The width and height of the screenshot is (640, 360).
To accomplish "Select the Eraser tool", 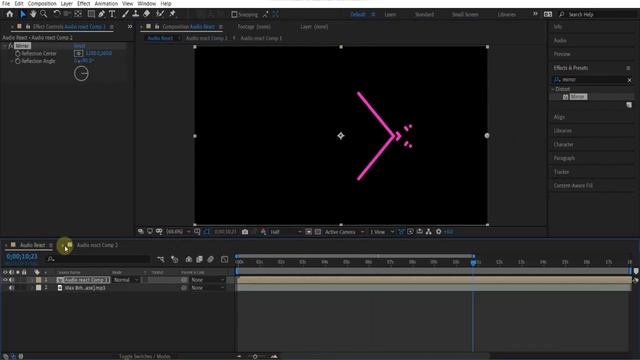I will pos(147,14).
